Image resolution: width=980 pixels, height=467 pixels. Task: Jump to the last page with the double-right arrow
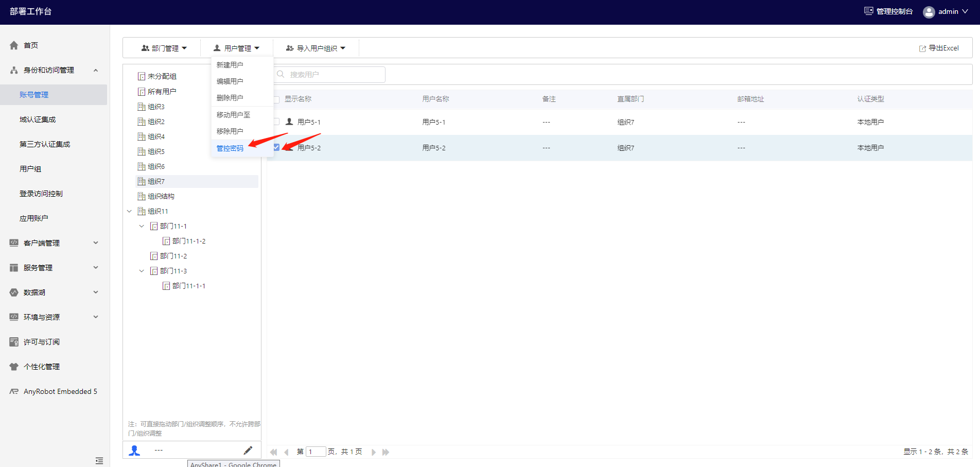pos(386,452)
